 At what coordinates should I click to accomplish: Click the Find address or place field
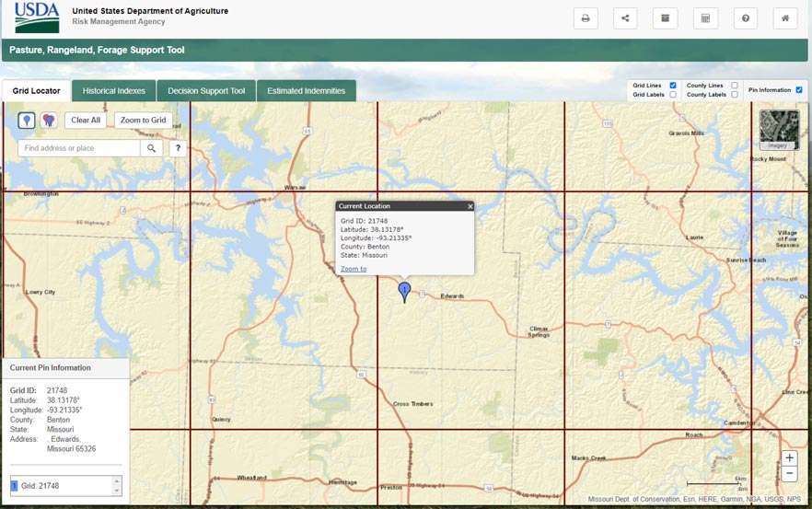pos(79,148)
